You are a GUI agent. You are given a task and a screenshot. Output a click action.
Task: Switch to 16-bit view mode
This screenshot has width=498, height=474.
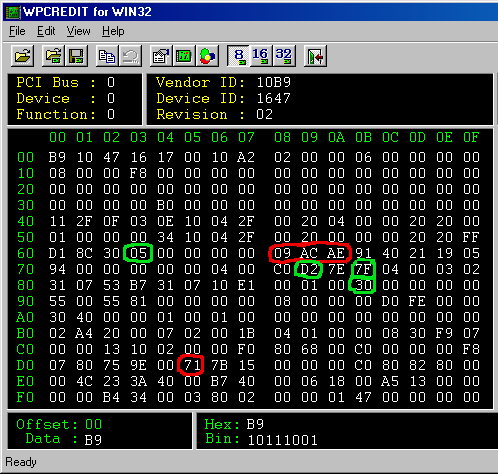pos(261,56)
